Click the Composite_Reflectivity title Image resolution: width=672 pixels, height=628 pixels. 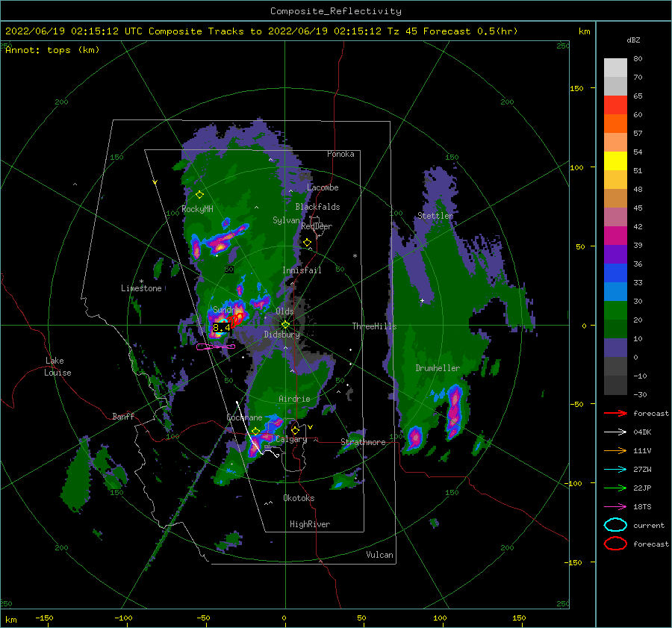[x=336, y=11]
